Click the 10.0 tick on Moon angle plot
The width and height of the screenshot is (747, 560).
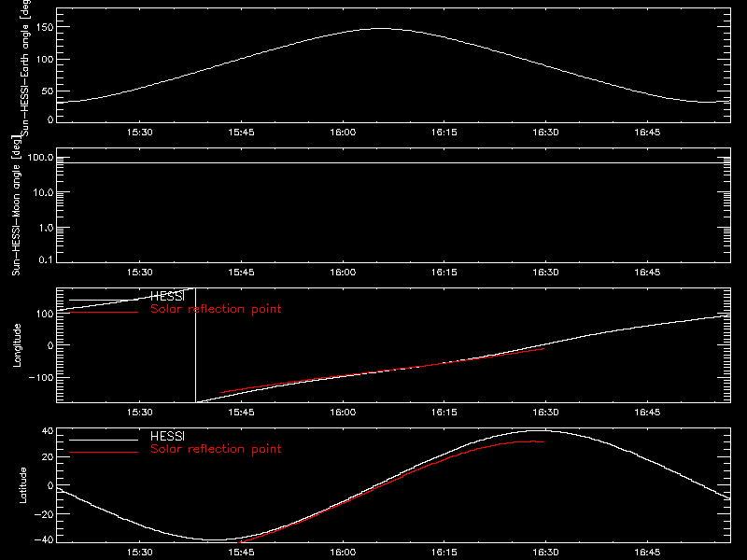[x=43, y=193]
